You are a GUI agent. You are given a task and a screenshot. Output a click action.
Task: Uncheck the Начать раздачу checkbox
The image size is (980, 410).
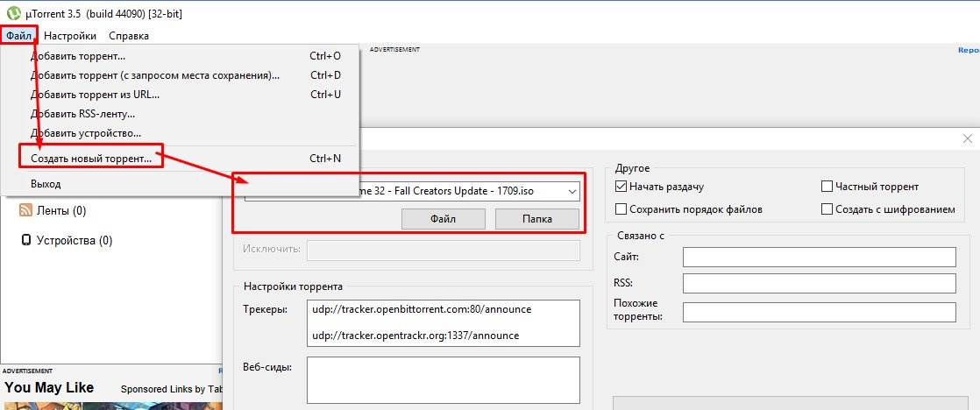pos(621,187)
